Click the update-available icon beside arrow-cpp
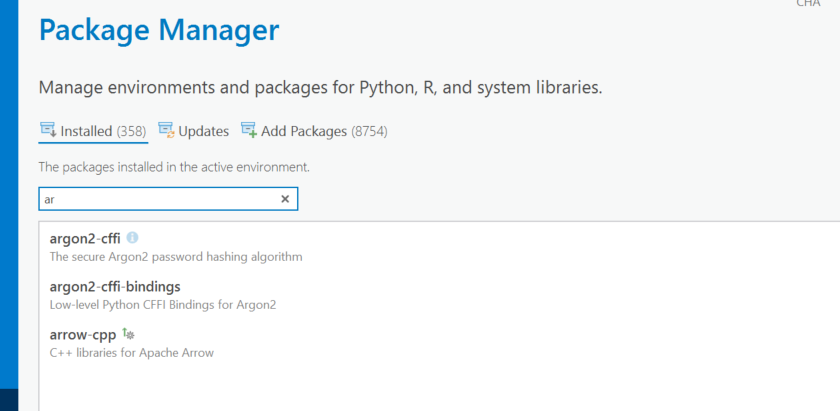The height and width of the screenshot is (411, 840). pos(128,334)
